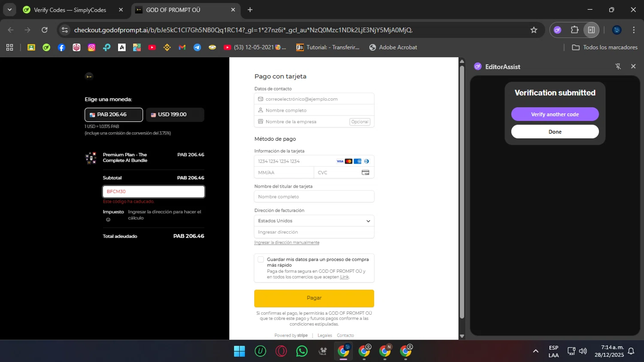Click the scrollbar down arrow

[462, 336]
